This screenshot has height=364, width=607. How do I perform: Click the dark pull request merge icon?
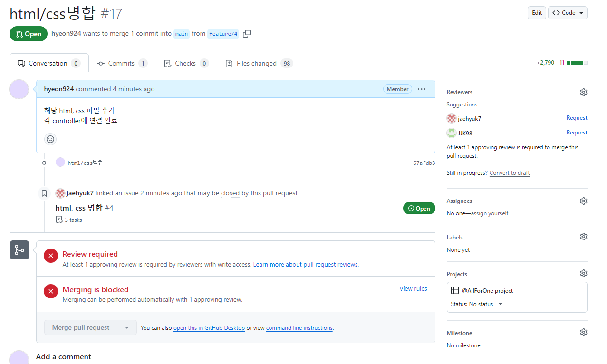[x=19, y=249]
